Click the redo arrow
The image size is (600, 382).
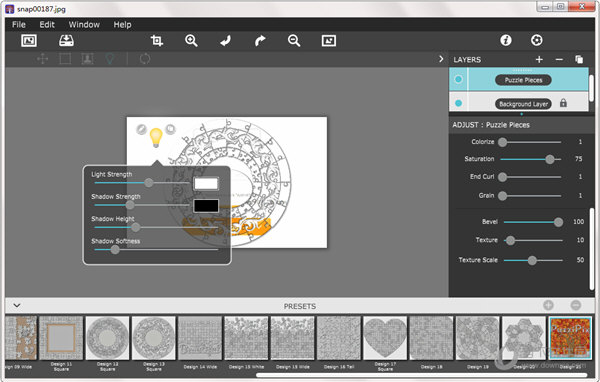[x=260, y=41]
